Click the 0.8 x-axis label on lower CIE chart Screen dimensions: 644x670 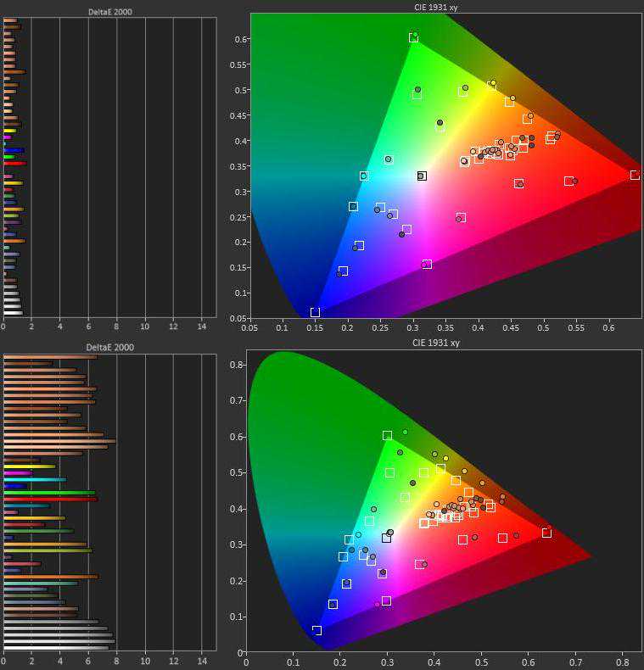tap(623, 660)
